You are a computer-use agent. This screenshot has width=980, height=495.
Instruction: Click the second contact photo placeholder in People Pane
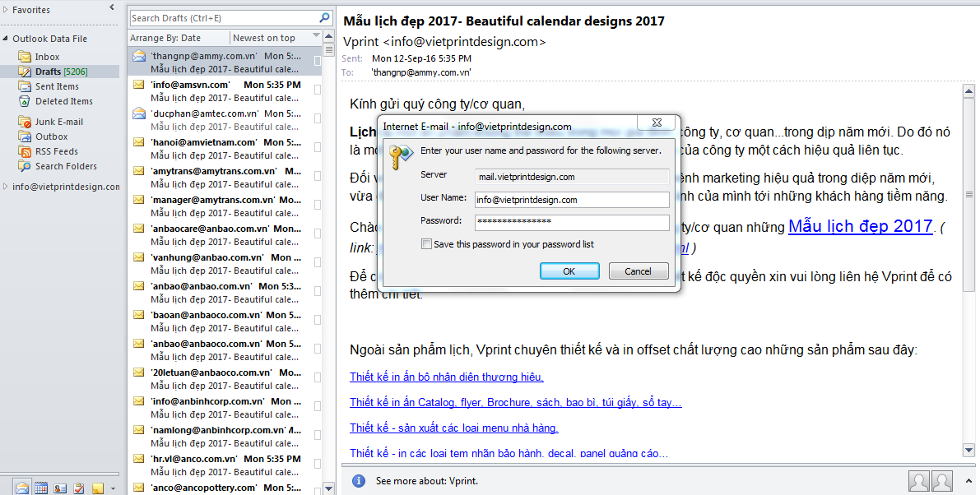click(942, 481)
